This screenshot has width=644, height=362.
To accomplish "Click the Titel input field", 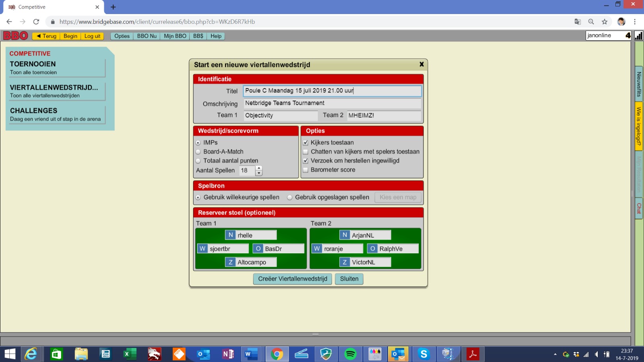I will (332, 91).
